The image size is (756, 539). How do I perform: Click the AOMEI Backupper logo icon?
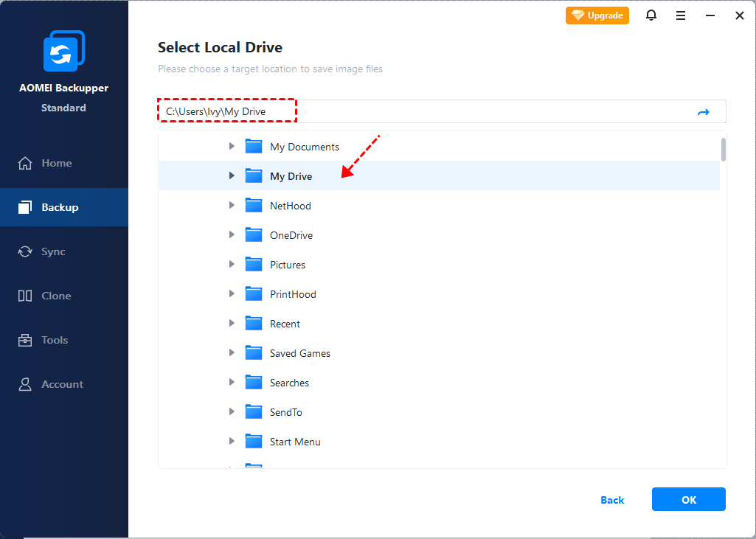click(64, 51)
